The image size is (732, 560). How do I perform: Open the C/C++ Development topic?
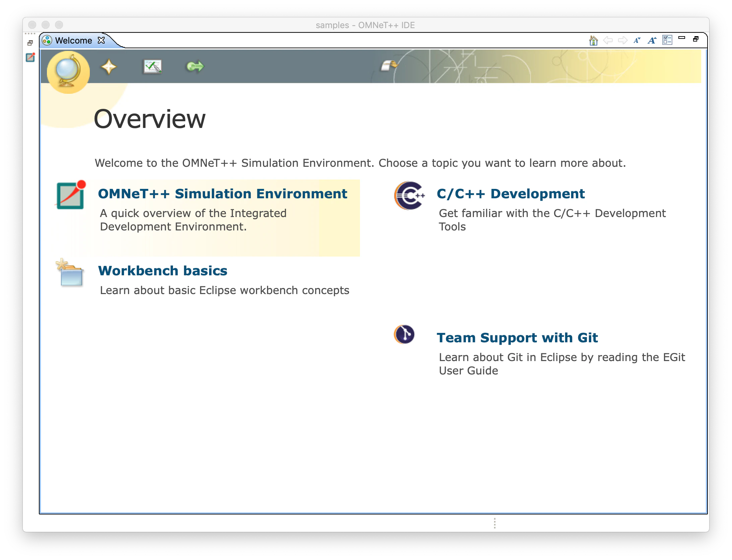point(510,194)
